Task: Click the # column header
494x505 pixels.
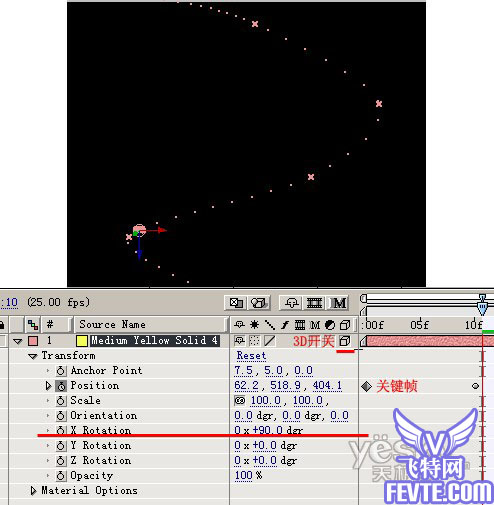Action: tap(50, 324)
